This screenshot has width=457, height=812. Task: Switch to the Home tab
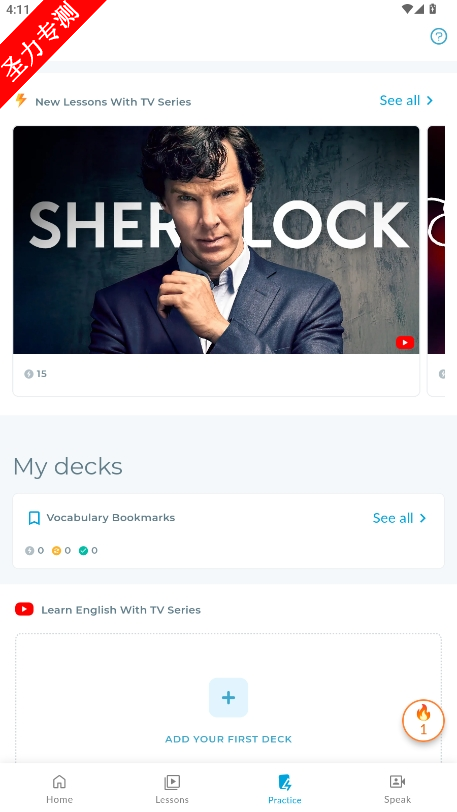click(60, 789)
